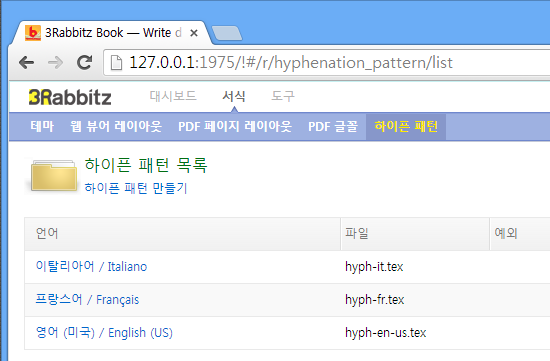
Task: Click the address bar URL field
Action: pyautogui.click(x=326, y=63)
